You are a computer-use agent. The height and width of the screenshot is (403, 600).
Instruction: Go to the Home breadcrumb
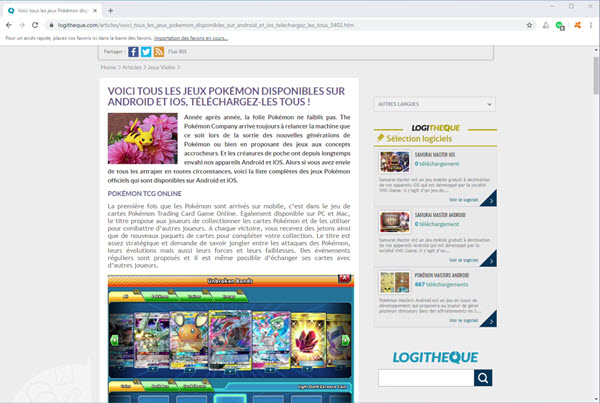[x=108, y=67]
